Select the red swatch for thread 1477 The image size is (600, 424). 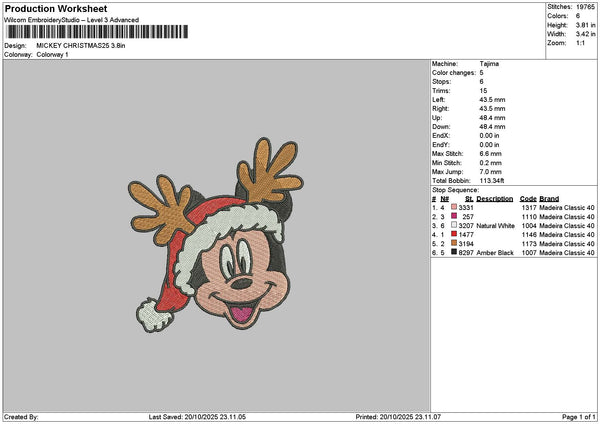[x=454, y=234]
